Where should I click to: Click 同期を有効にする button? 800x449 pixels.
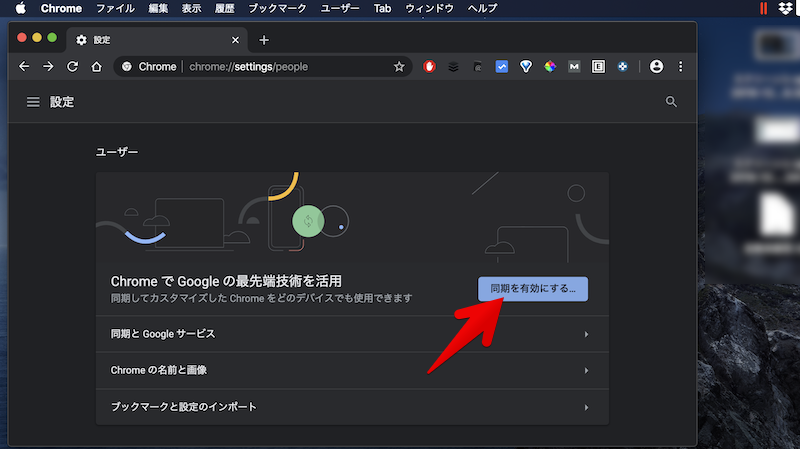pyautogui.click(x=533, y=289)
